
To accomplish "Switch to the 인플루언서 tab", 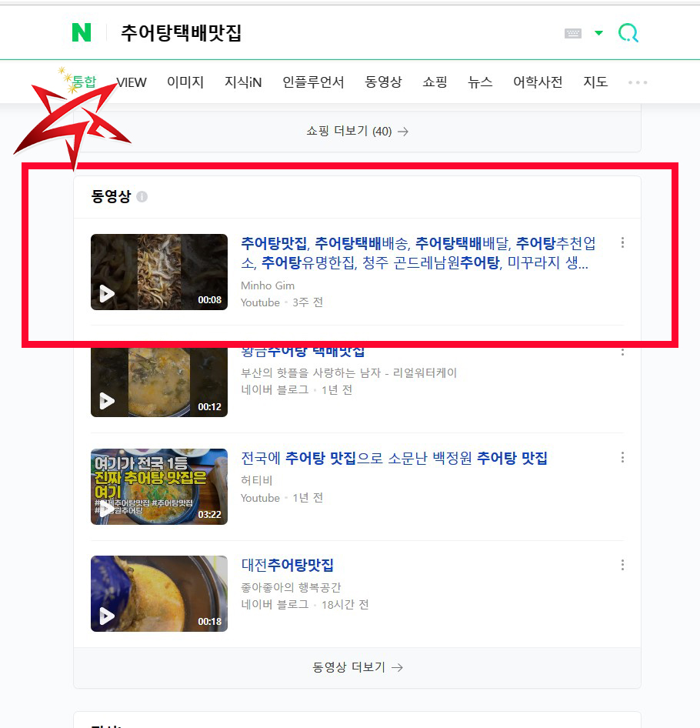I will [x=313, y=82].
